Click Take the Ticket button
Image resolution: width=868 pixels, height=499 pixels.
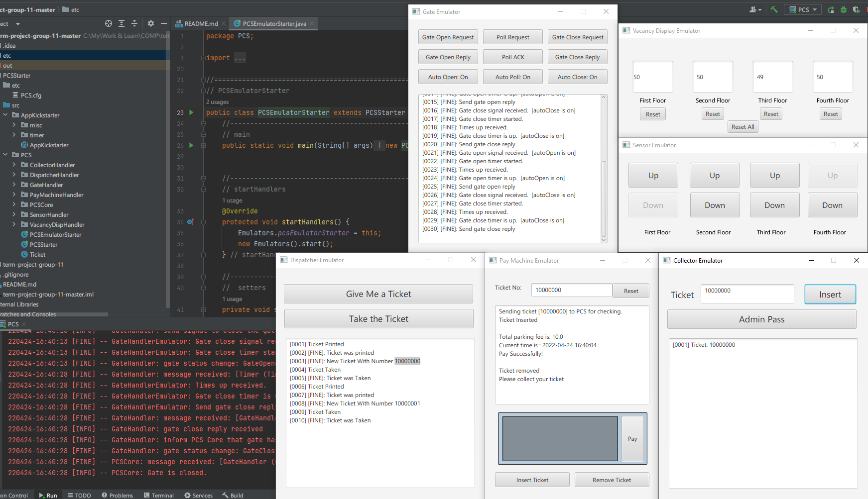(x=378, y=318)
